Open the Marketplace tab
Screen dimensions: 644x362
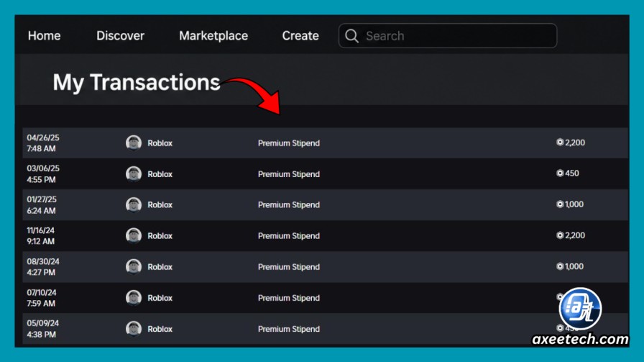point(213,36)
